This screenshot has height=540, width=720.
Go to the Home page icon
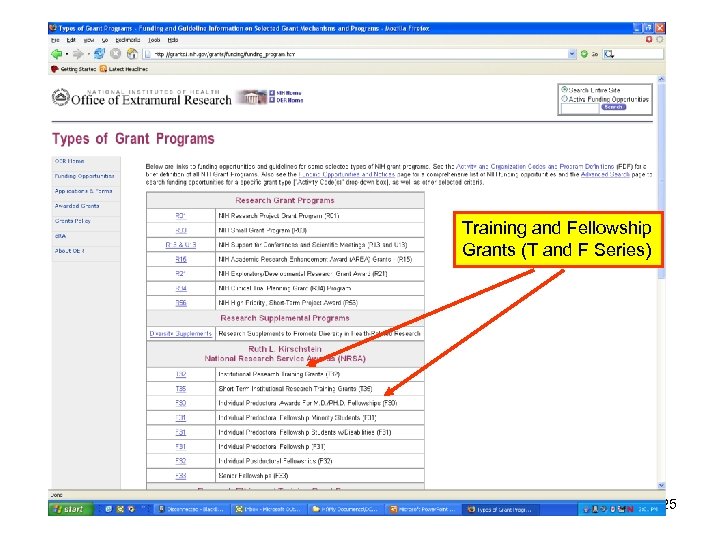pos(132,54)
